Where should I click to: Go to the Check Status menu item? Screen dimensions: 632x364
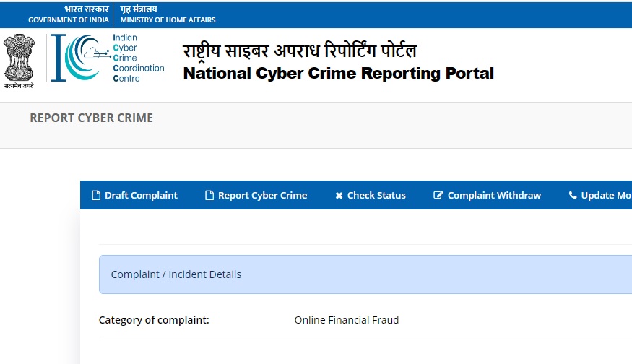tap(376, 196)
